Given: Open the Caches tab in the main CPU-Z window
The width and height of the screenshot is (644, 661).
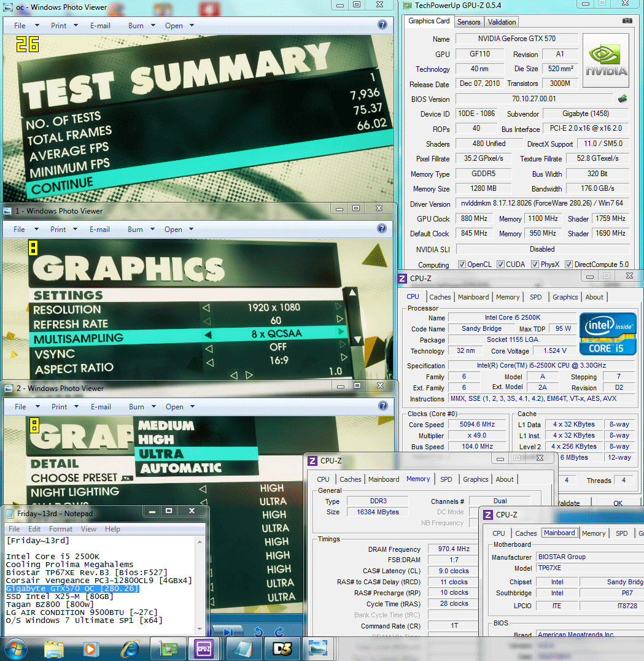Looking at the screenshot, I should click(440, 297).
